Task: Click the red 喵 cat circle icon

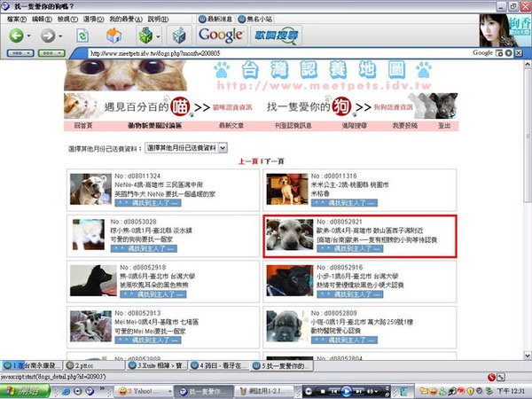Action: (180, 107)
